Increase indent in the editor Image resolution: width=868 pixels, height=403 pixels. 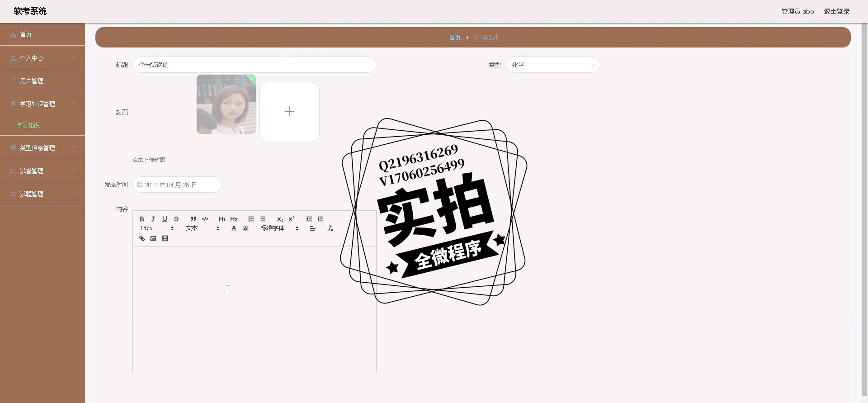321,219
